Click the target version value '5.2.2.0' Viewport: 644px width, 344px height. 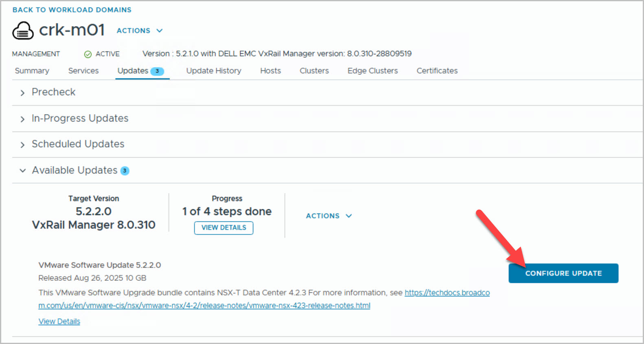click(94, 212)
